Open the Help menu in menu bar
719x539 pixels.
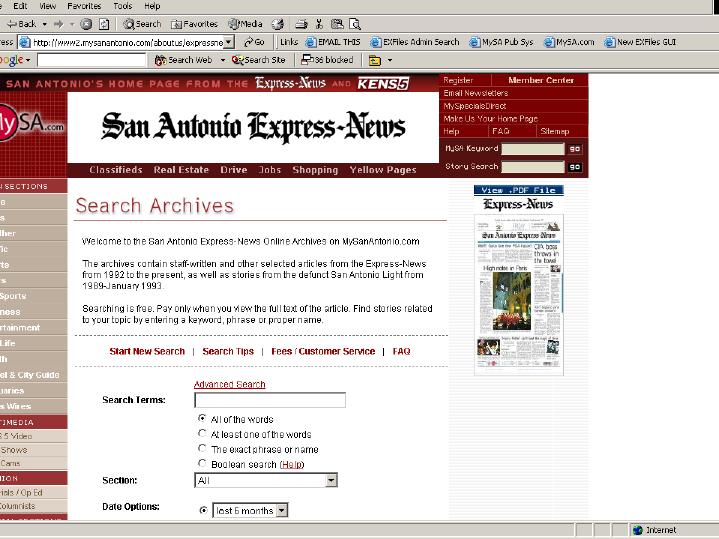coord(152,6)
